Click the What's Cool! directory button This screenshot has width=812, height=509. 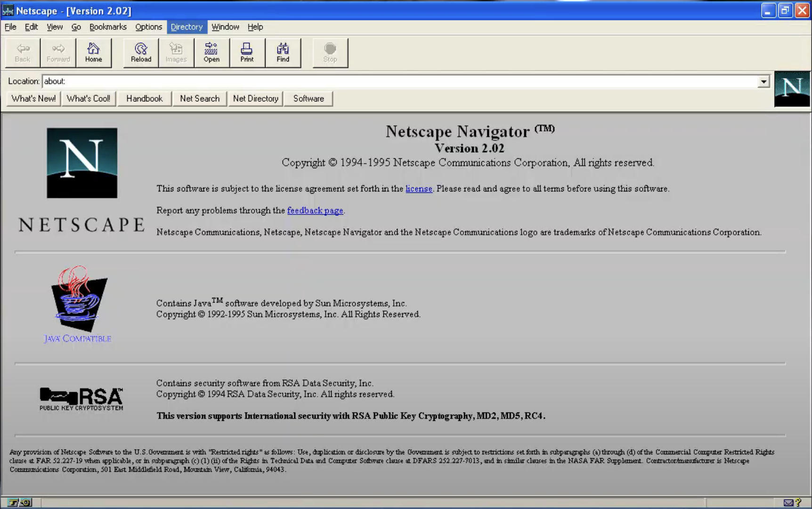(x=89, y=99)
